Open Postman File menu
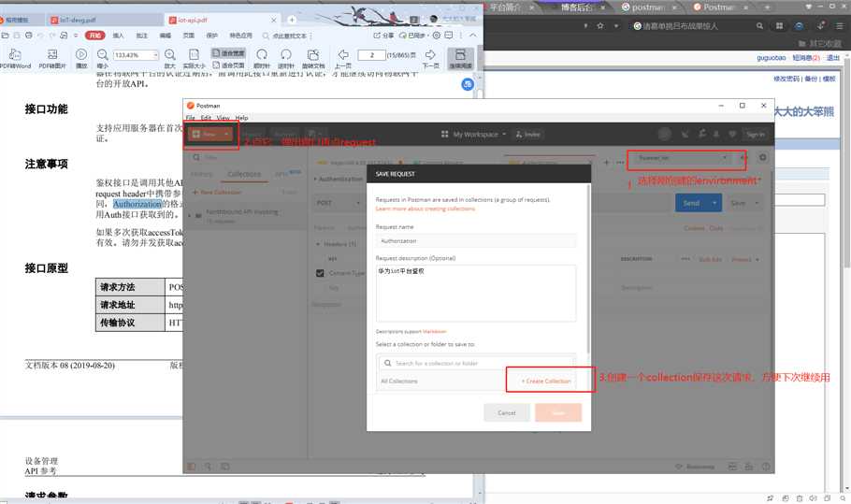 (190, 118)
